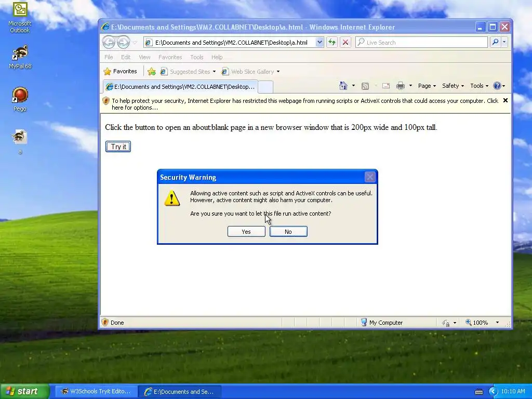Click the shield icon in the status bar

[105, 322]
